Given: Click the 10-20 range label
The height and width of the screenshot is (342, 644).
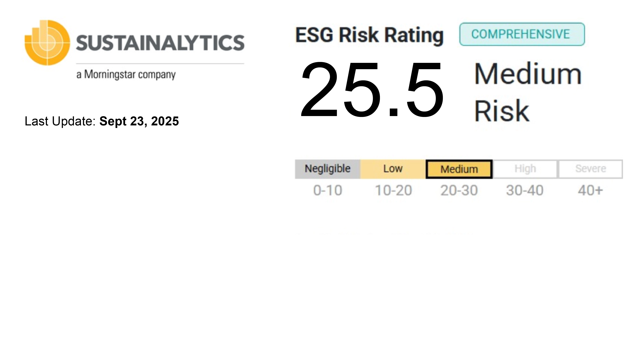Looking at the screenshot, I should [393, 190].
